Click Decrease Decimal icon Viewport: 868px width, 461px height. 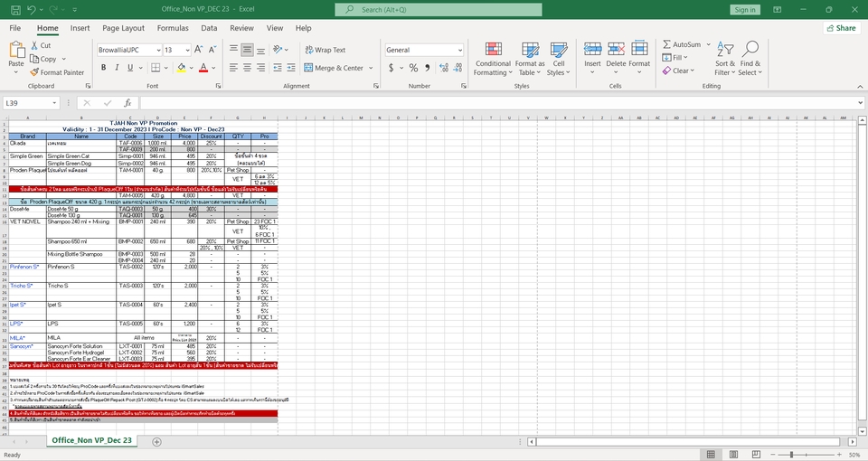pos(458,68)
